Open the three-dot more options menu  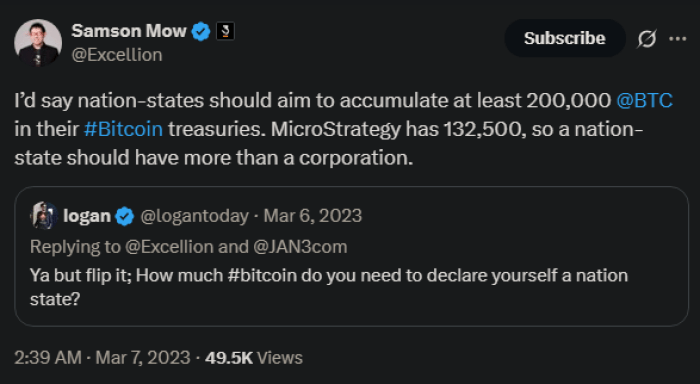coord(678,39)
